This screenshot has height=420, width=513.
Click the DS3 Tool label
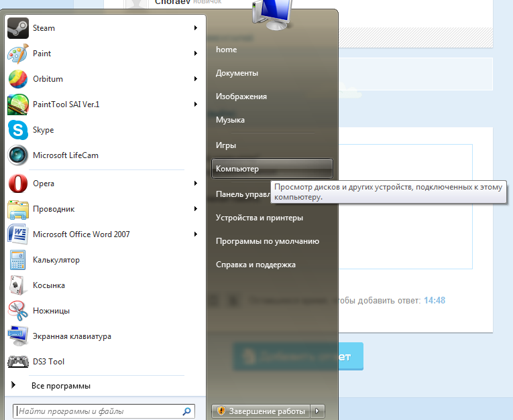(48, 362)
